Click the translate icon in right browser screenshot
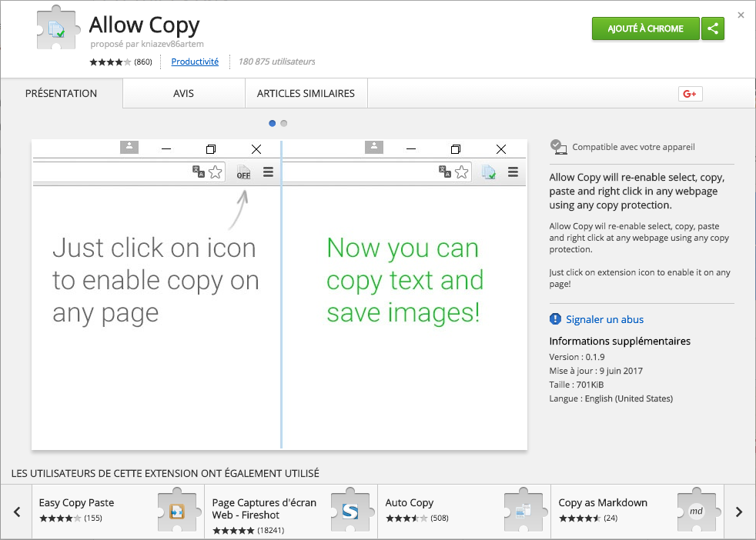Image resolution: width=756 pixels, height=540 pixels. [x=444, y=172]
